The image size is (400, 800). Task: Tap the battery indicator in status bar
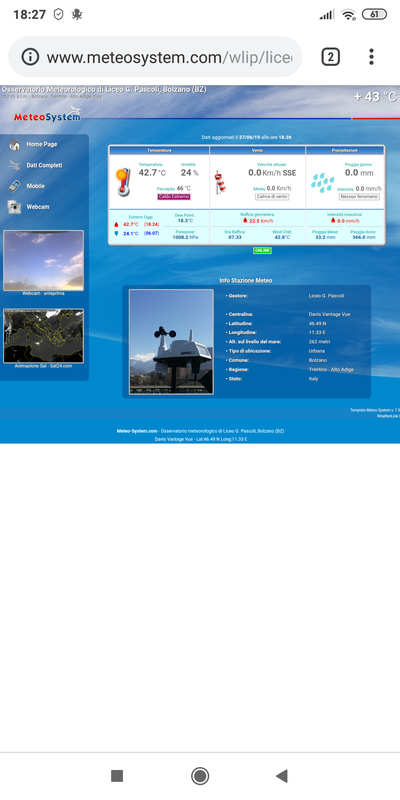point(374,14)
